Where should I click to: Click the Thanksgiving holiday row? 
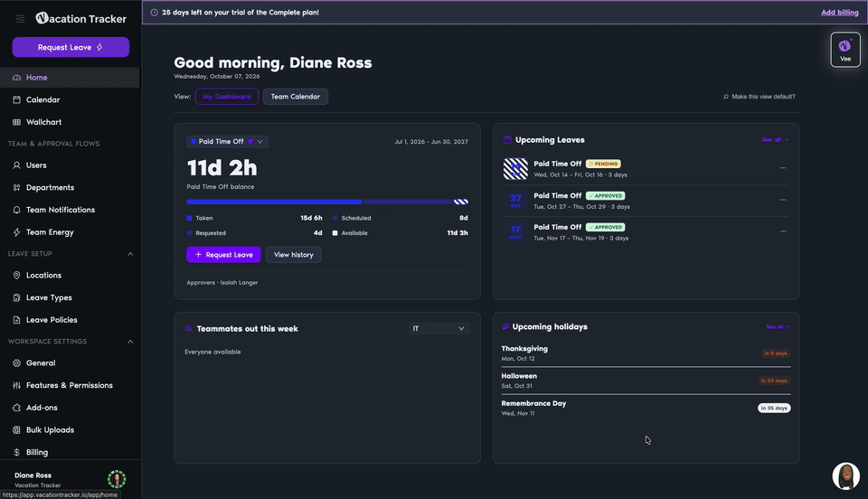[x=646, y=353]
